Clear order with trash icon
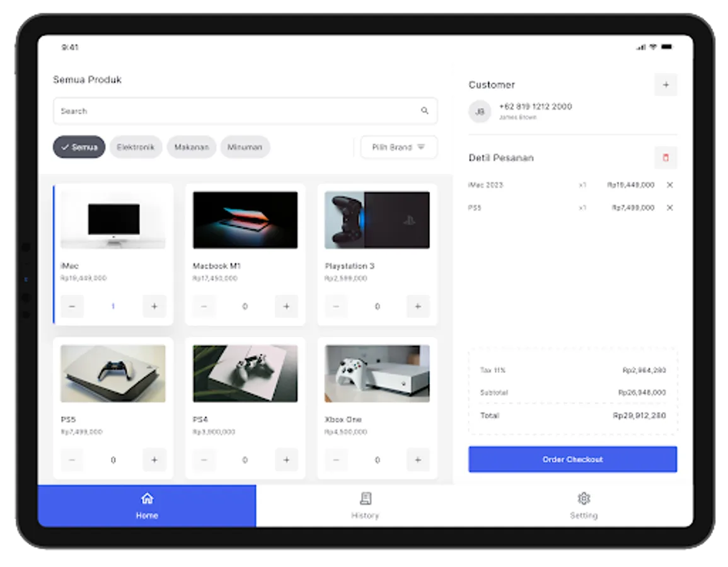This screenshot has height=567, width=728. pyautogui.click(x=666, y=157)
